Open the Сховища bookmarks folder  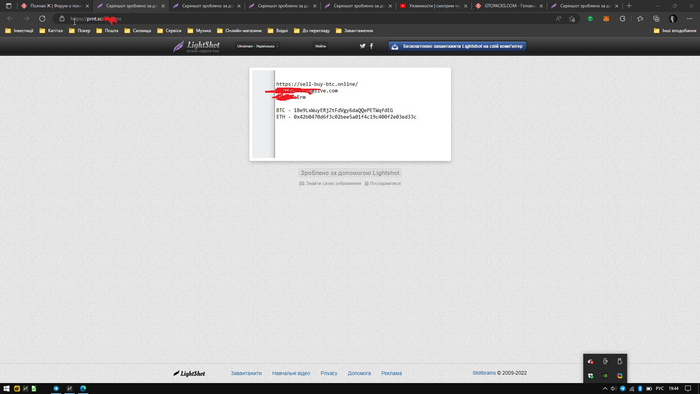(x=138, y=31)
